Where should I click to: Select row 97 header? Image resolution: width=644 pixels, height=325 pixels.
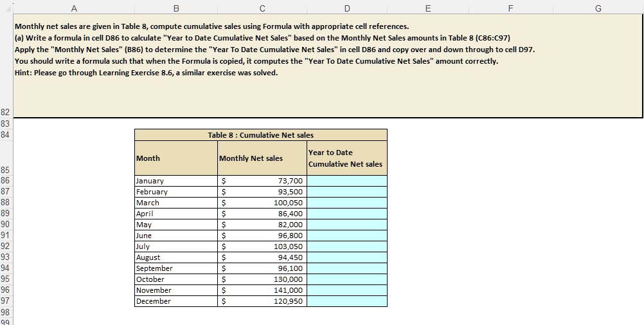click(x=6, y=301)
